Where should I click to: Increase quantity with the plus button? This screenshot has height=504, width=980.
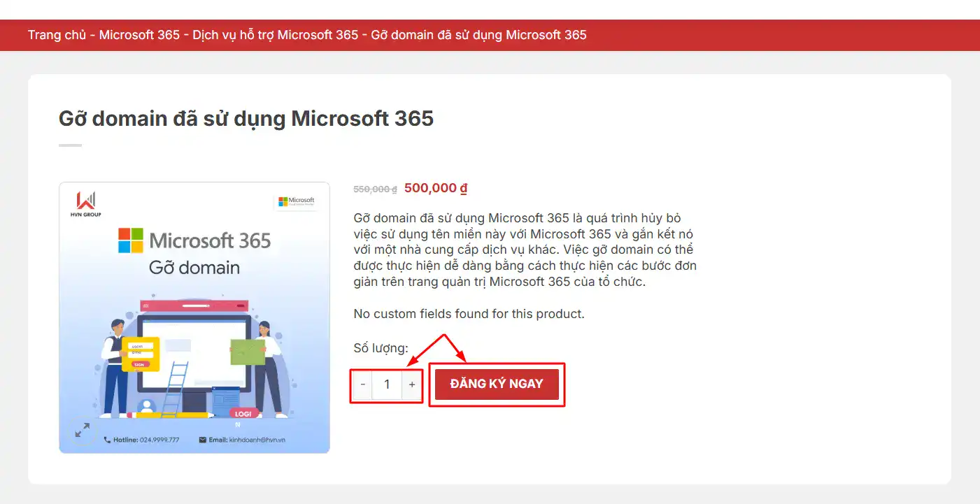click(x=412, y=384)
